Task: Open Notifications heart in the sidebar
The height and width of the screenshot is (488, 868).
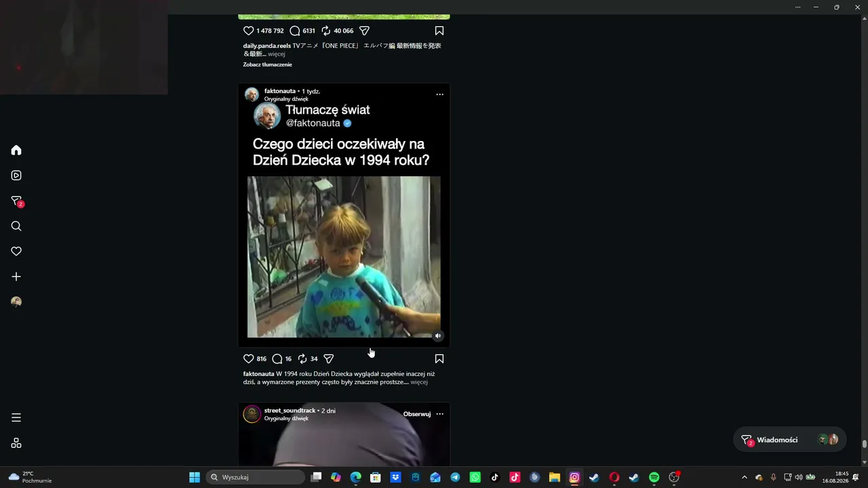Action: (16, 251)
